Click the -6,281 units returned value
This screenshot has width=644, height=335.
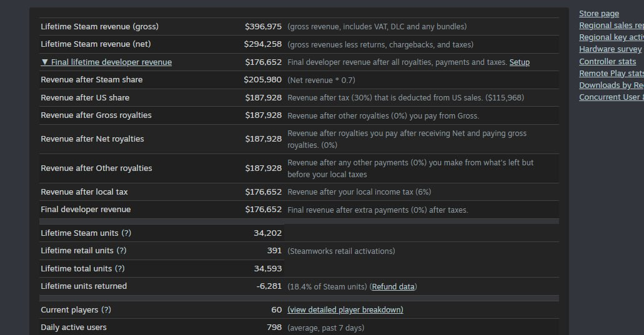(269, 286)
